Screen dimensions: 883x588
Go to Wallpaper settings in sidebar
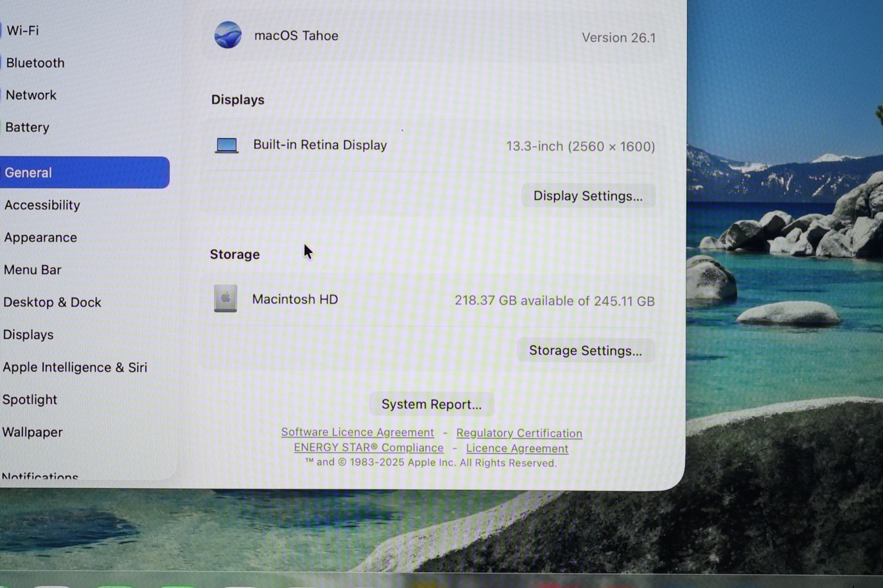click(x=32, y=432)
